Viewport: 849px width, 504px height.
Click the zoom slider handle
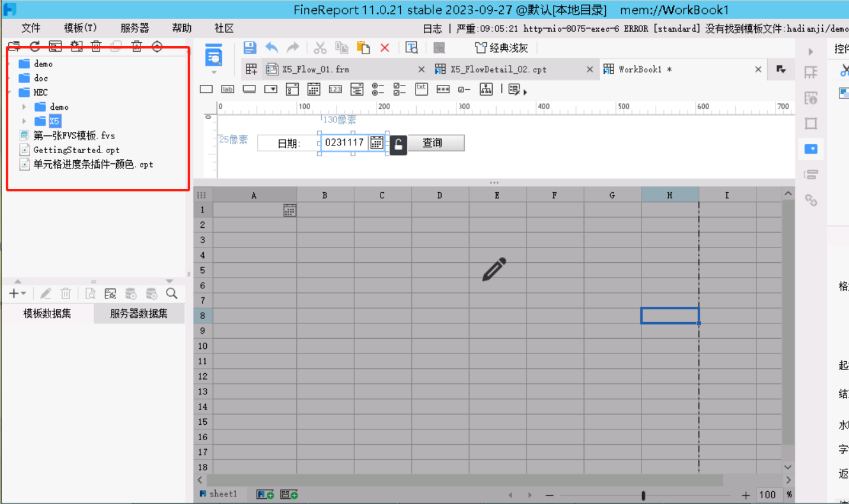tap(643, 495)
